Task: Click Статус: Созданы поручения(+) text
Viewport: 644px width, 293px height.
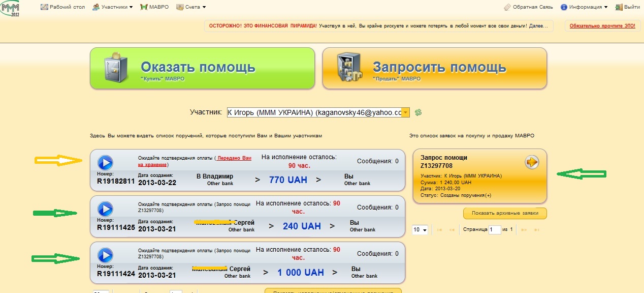Action: [455, 195]
